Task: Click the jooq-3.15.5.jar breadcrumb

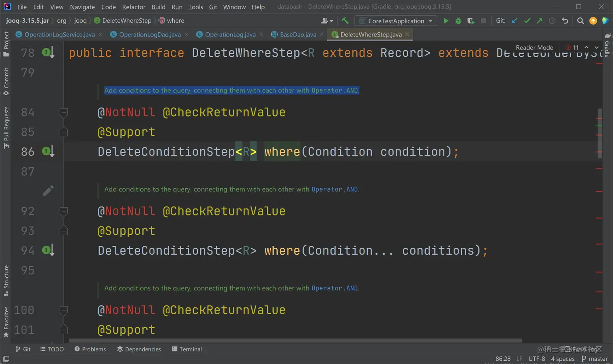Action: click(x=28, y=21)
